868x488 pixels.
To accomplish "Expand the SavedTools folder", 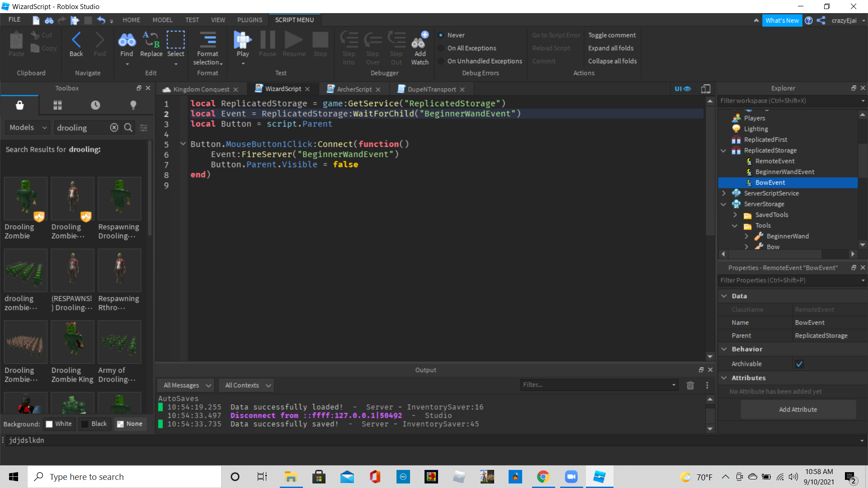I will pyautogui.click(x=735, y=215).
